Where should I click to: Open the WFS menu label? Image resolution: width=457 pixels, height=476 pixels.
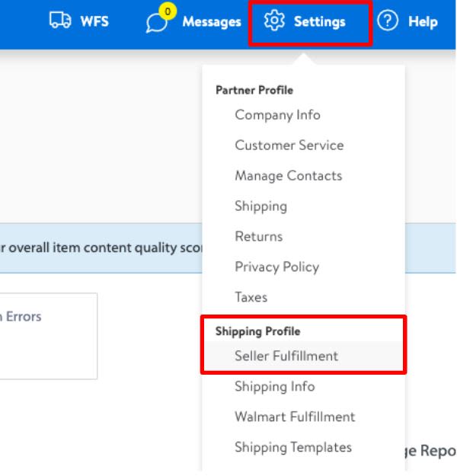(x=94, y=21)
